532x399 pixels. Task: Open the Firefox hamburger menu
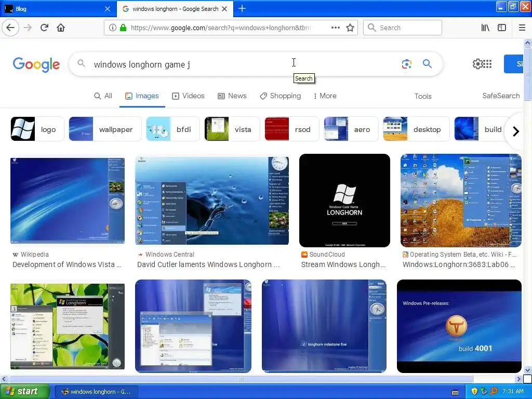(522, 28)
